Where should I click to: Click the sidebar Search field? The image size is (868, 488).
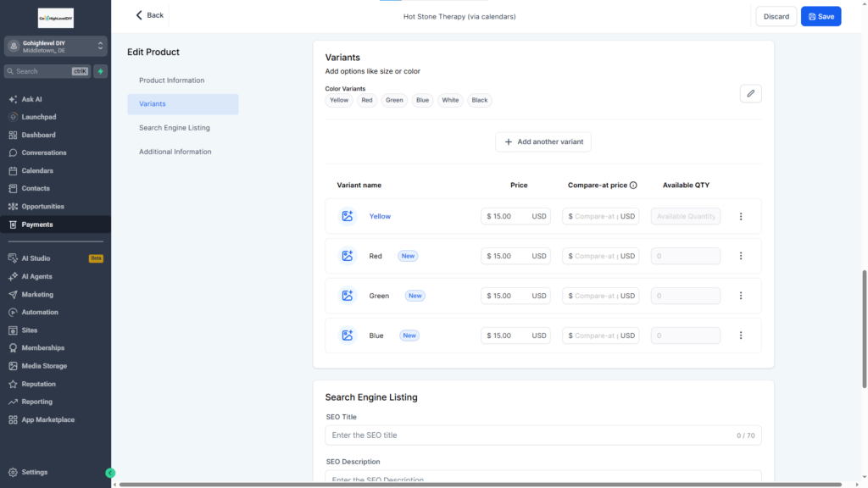[47, 71]
